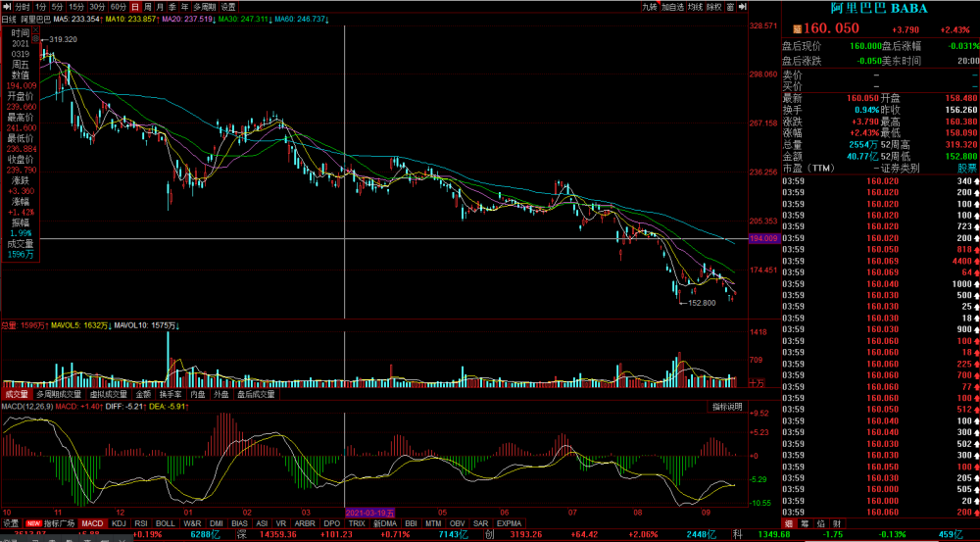Click 加自选 to add to watchlist
The height and width of the screenshot is (542, 980).
point(672,7)
